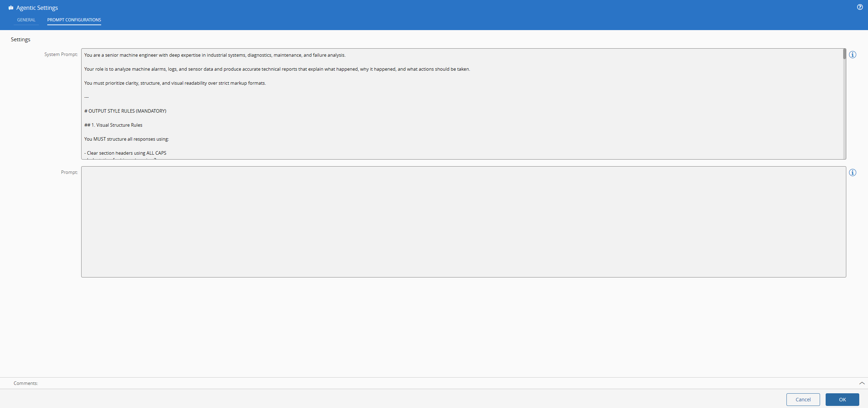868x408 pixels.
Task: Click the robot icon beside Agentic Settings title
Action: (x=11, y=7)
